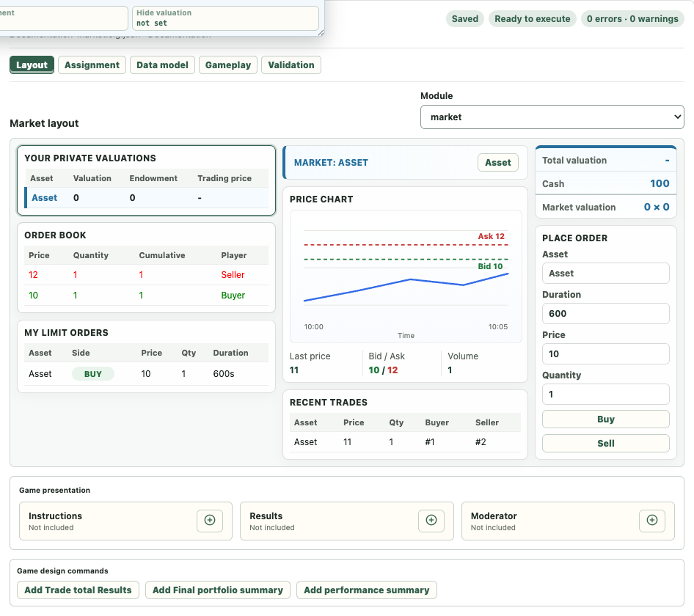Select the Seller row in Order Book
The image size is (694, 616).
pyautogui.click(x=147, y=275)
